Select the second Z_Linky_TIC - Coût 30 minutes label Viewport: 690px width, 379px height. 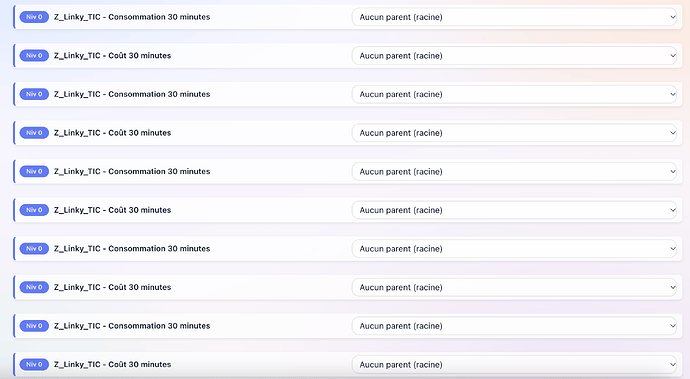click(113, 133)
